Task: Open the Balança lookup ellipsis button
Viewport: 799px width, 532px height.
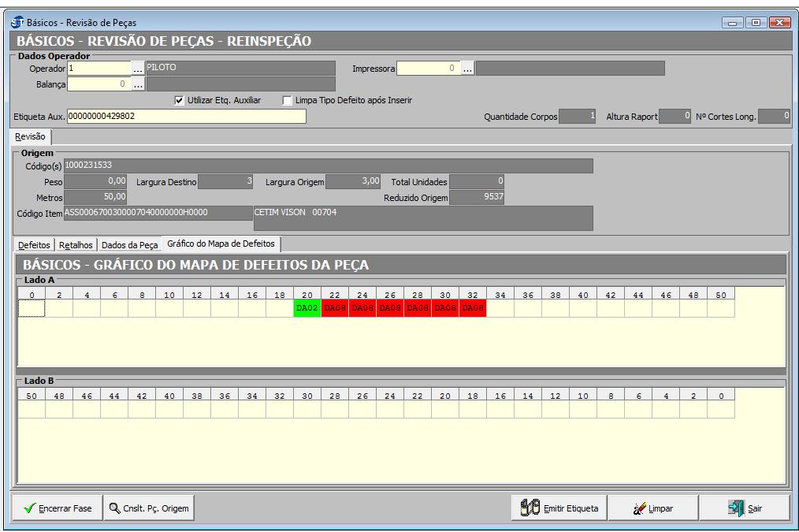Action: coord(138,84)
